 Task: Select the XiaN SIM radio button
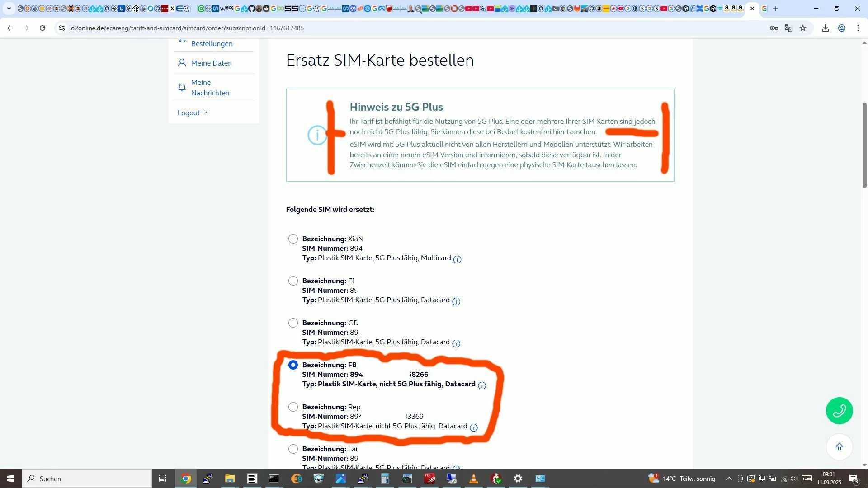293,239
